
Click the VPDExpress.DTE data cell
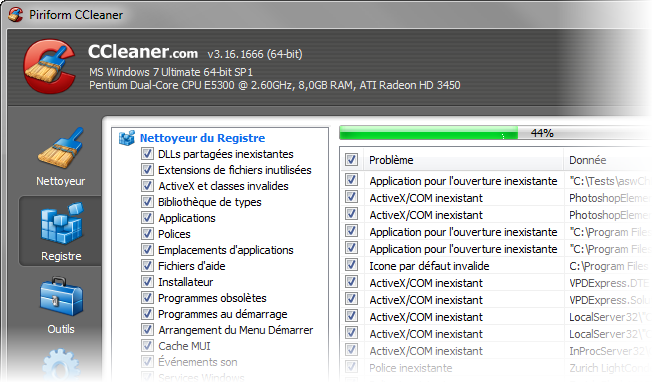point(608,283)
